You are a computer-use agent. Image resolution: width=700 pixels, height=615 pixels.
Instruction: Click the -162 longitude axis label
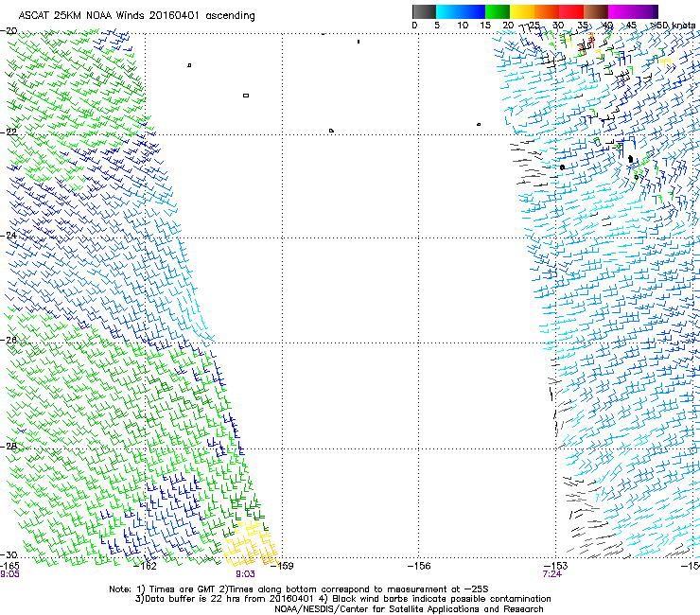145,566
